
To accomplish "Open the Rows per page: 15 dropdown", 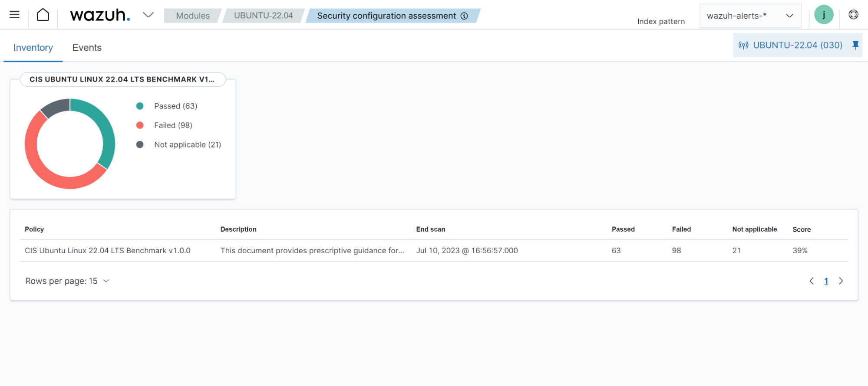I will pyautogui.click(x=67, y=281).
